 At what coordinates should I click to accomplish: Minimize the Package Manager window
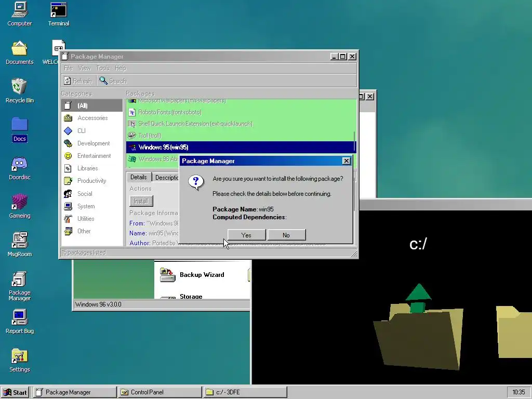coord(334,57)
